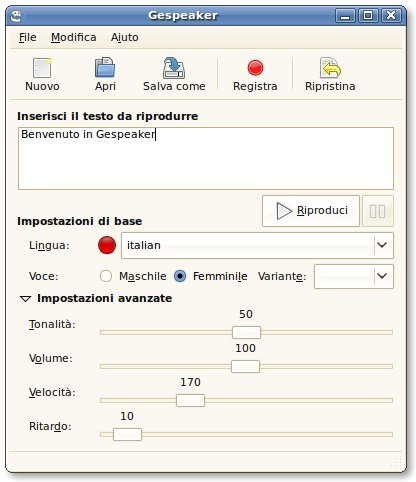This screenshot has width=416, height=482.
Task: Click the Nuovo new document icon
Action: 42,68
